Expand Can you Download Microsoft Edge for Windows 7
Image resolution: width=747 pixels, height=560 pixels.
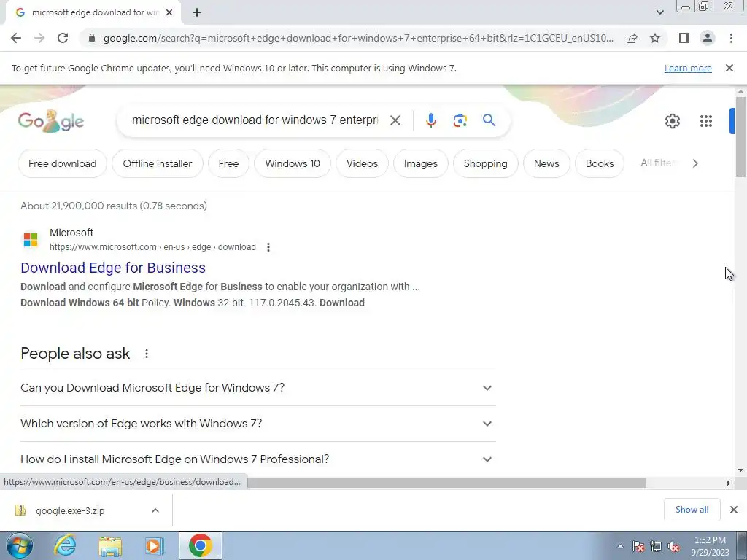point(258,388)
